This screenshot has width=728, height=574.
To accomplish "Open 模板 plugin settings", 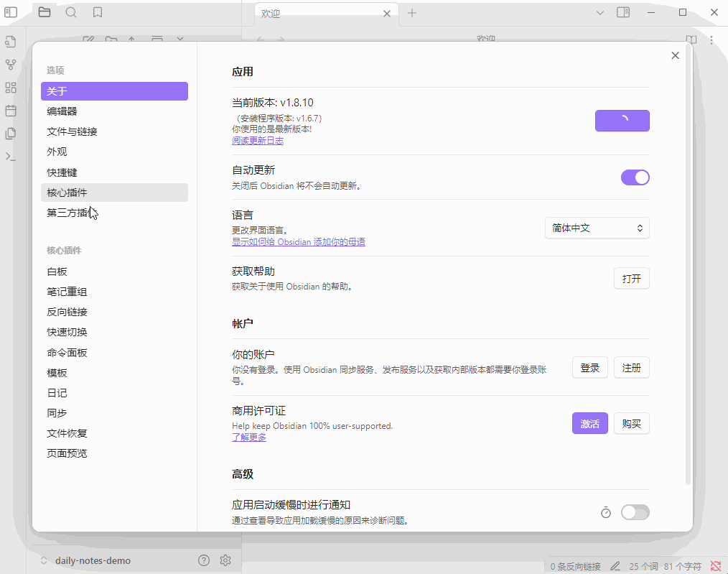I will coord(114,373).
